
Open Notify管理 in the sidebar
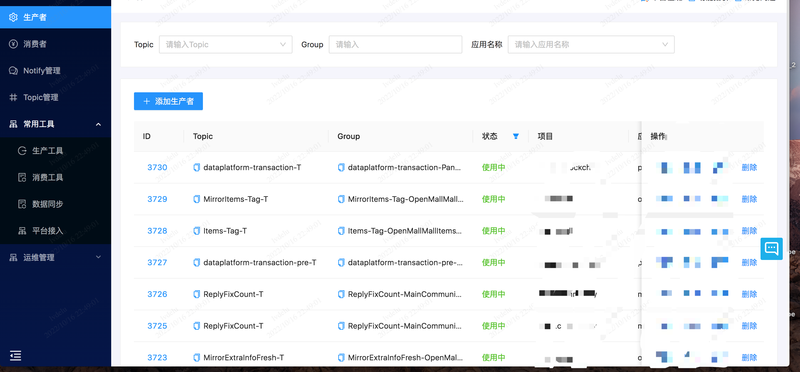[x=55, y=70]
